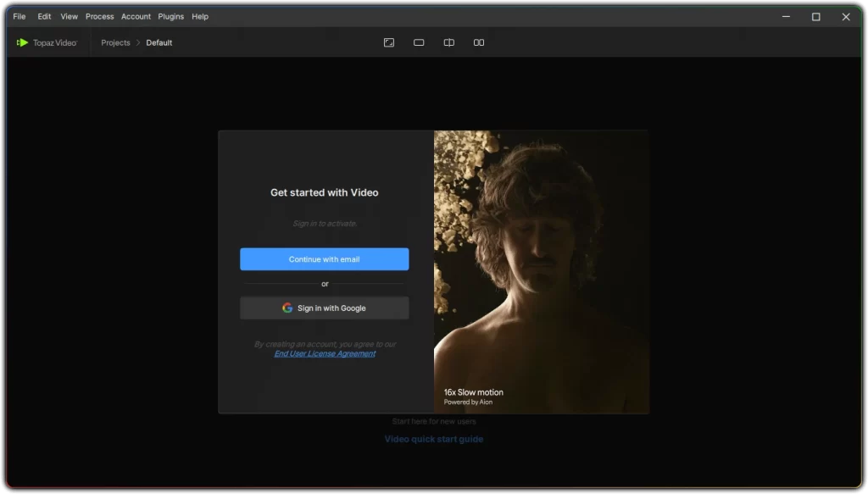Click the Sign in with Google button
The height and width of the screenshot is (494, 868).
pos(325,308)
